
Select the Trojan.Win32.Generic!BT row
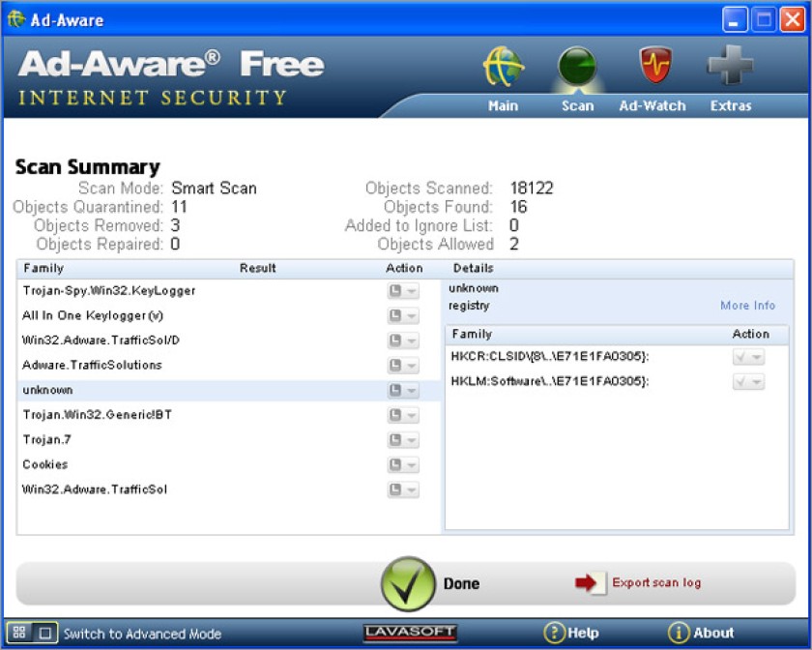point(228,415)
